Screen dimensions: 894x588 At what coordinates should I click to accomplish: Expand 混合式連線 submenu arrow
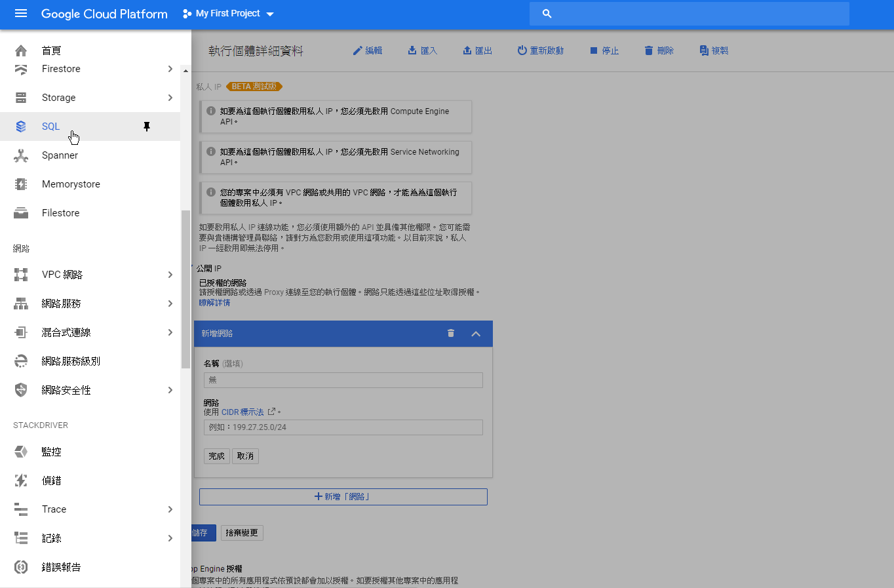point(170,332)
